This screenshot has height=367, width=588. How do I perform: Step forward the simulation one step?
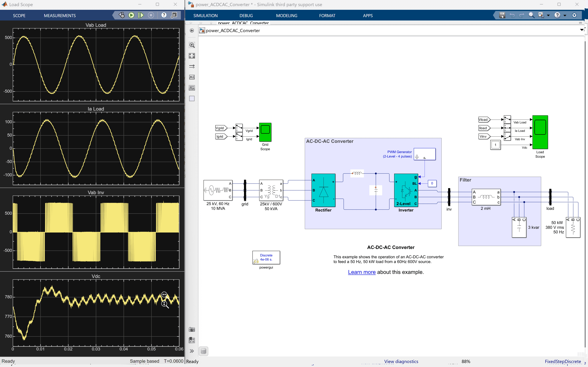tap(141, 15)
